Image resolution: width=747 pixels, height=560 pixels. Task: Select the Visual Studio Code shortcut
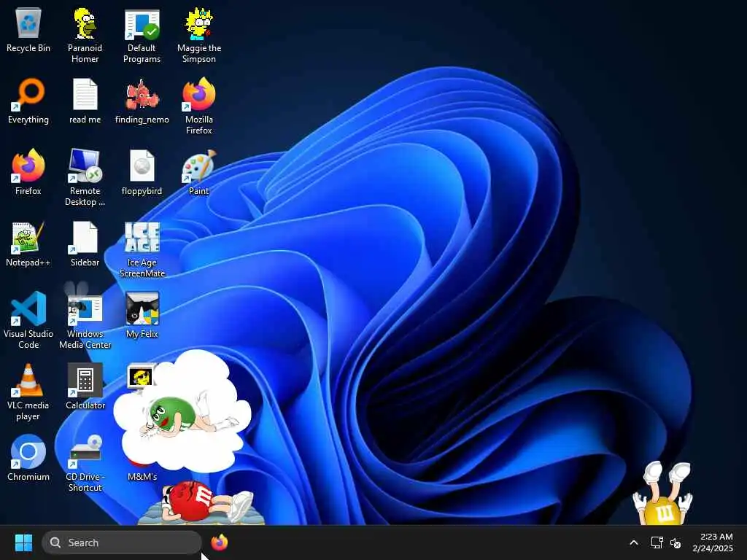point(28,308)
